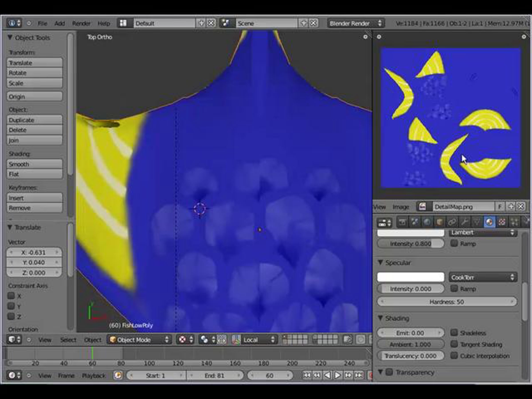Adjust the Hardness: 50 slider
Viewport: 532px width, 399px height.
(447, 302)
